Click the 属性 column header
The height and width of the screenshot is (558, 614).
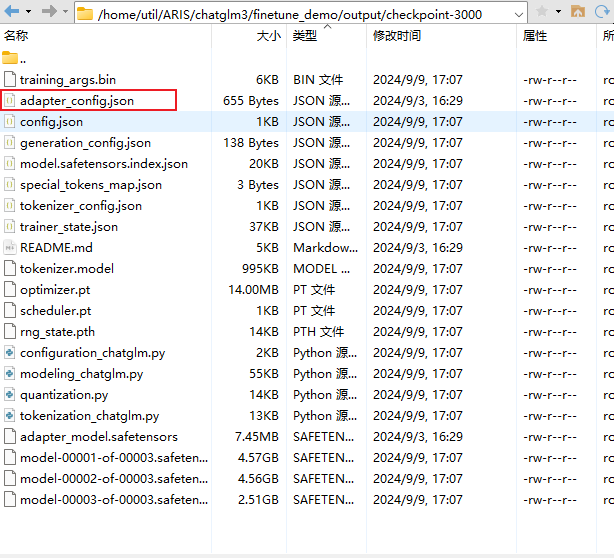coord(535,36)
